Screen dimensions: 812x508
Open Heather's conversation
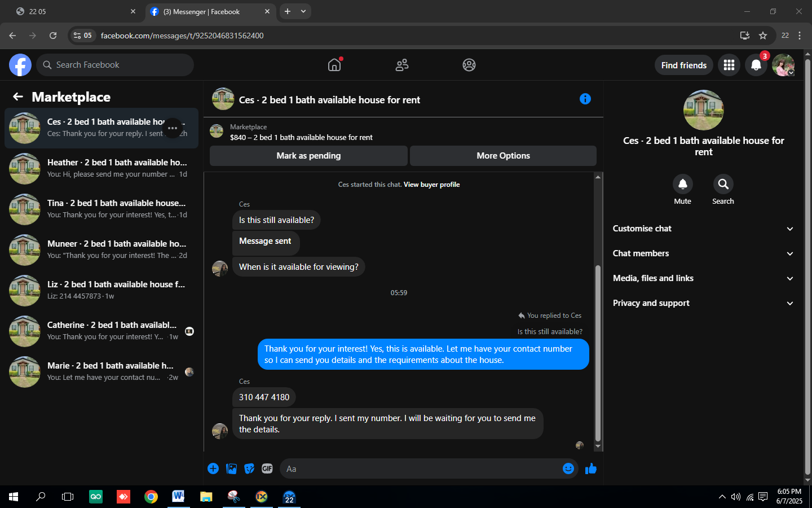[x=101, y=169]
